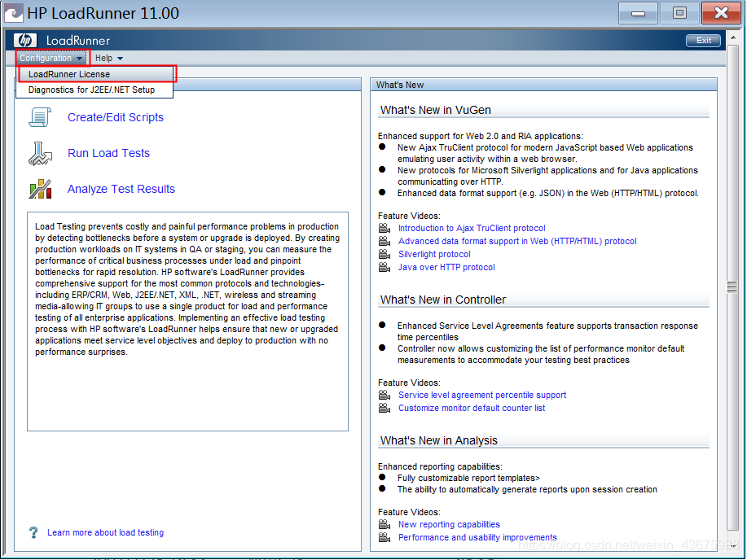Minimize the HP LoadRunner window
Screen dimensions: 747x560
(638, 13)
